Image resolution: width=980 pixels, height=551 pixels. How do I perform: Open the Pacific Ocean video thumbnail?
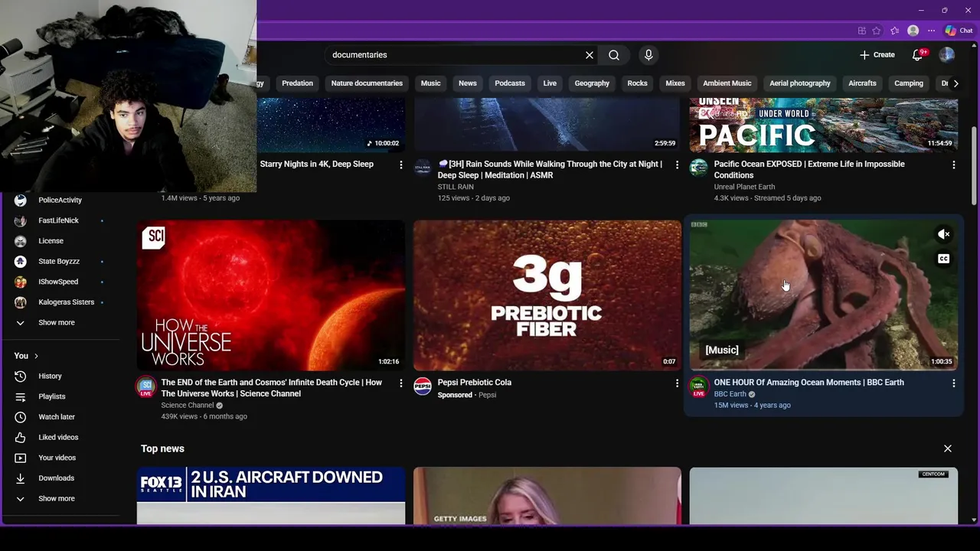[823, 126]
